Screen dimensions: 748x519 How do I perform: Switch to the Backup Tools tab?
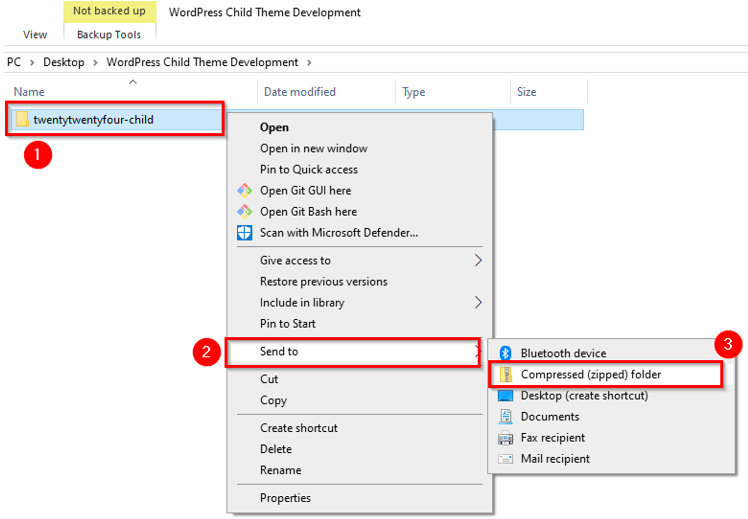click(x=109, y=34)
